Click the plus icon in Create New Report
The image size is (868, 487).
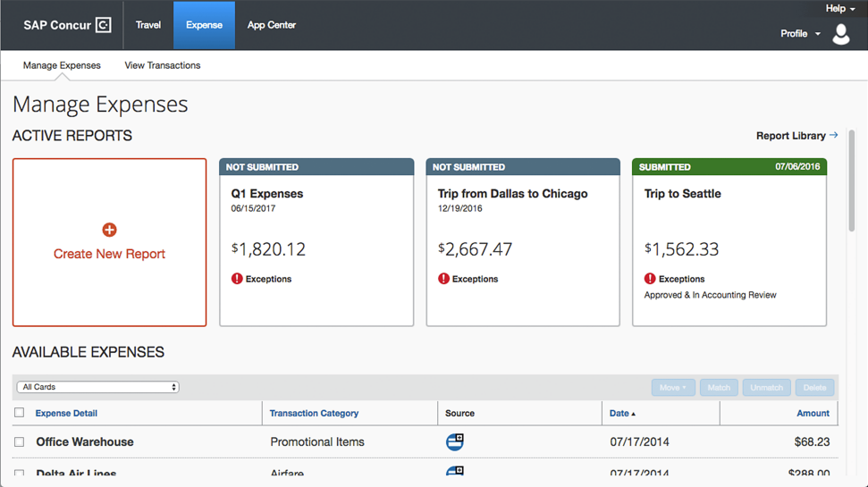coord(110,230)
